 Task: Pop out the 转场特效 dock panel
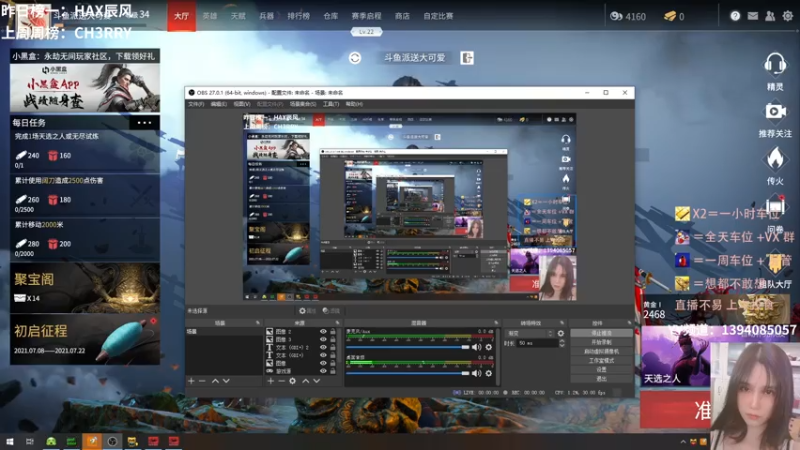562,323
